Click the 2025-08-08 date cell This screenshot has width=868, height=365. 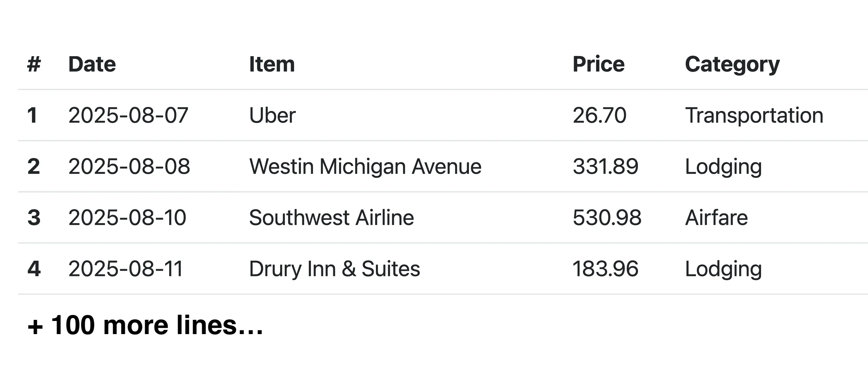(x=129, y=166)
